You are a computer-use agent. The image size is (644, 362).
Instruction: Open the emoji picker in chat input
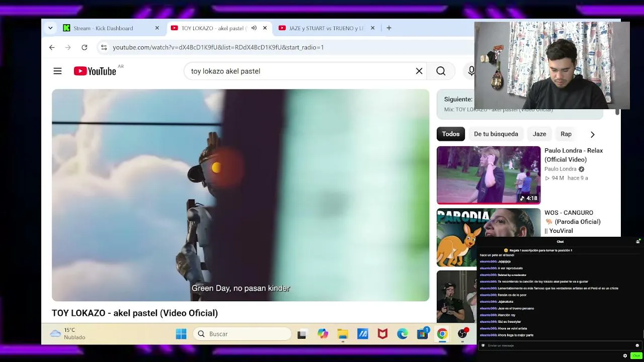click(x=637, y=345)
